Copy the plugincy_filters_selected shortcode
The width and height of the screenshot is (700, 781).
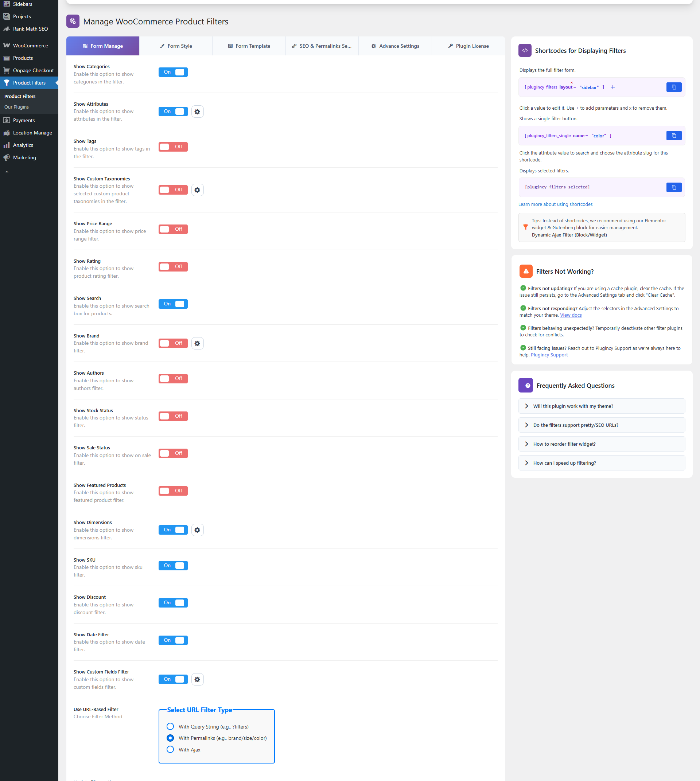point(673,187)
